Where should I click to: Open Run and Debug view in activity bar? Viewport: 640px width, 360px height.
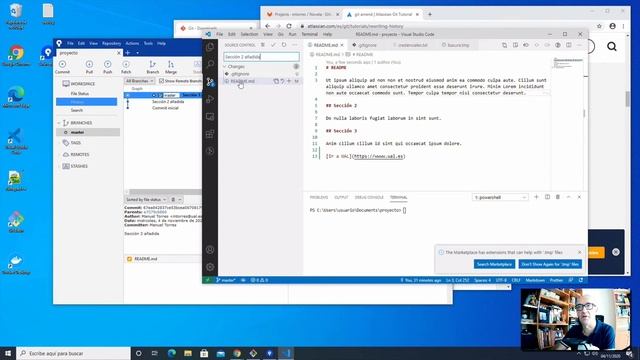(210, 99)
